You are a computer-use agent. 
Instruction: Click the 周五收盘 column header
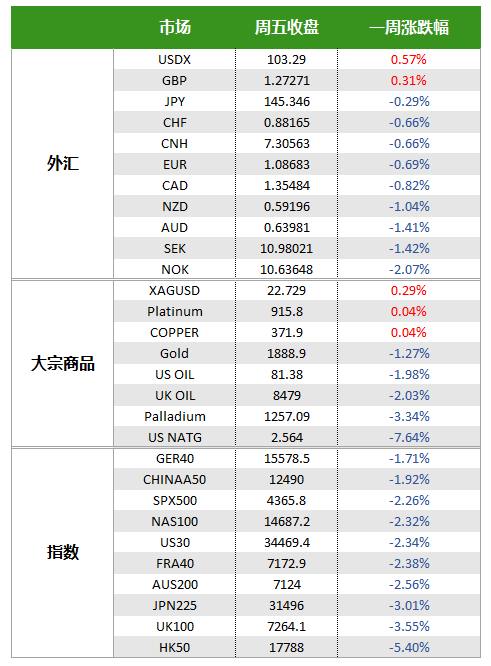[x=287, y=28]
